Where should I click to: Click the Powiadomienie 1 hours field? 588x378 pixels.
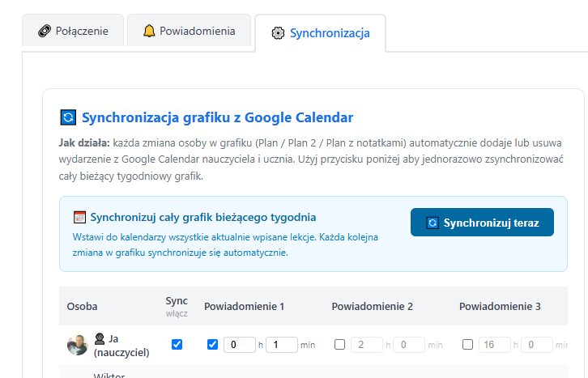tap(240, 345)
